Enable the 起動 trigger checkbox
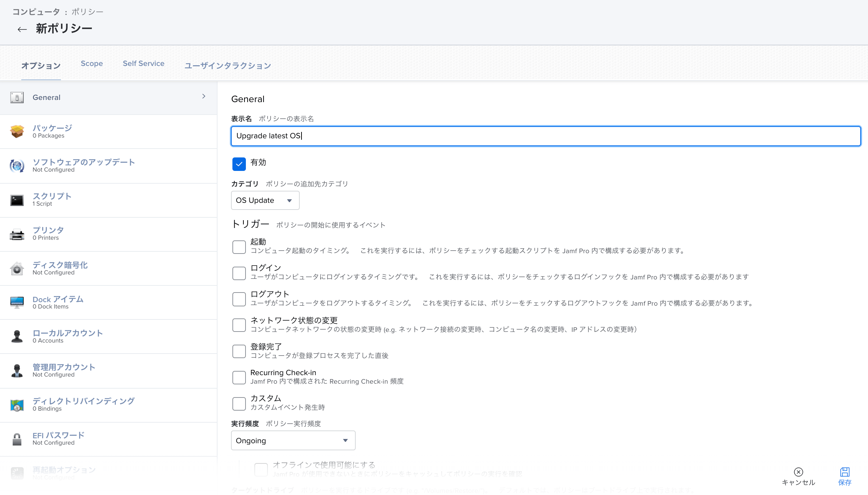868x495 pixels. (x=239, y=247)
